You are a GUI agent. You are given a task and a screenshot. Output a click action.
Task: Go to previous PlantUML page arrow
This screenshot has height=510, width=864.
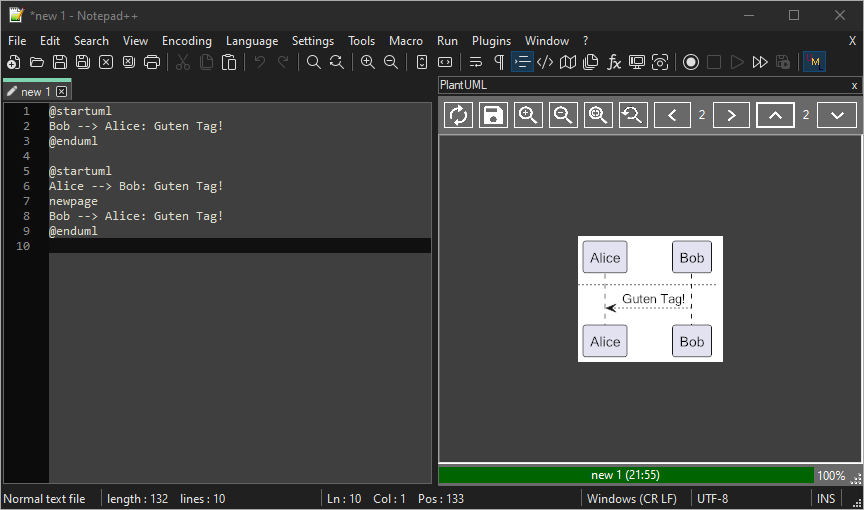tap(672, 115)
